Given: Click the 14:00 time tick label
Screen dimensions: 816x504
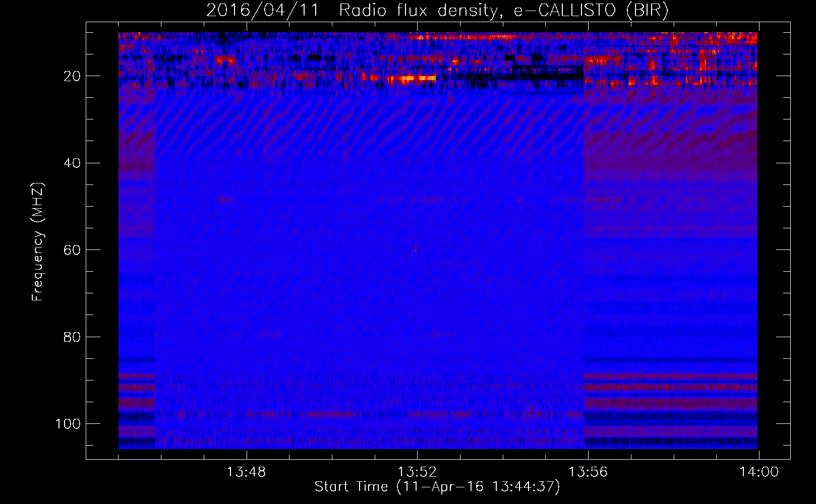Looking at the screenshot, I should pos(759,472).
